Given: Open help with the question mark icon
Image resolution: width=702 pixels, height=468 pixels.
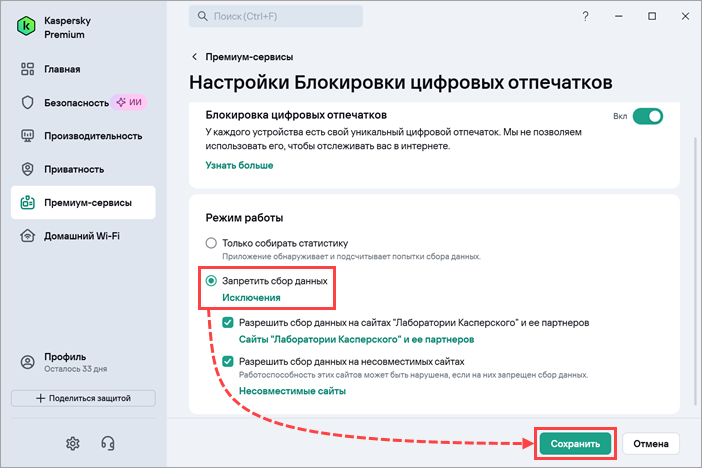Looking at the screenshot, I should pyautogui.click(x=585, y=16).
